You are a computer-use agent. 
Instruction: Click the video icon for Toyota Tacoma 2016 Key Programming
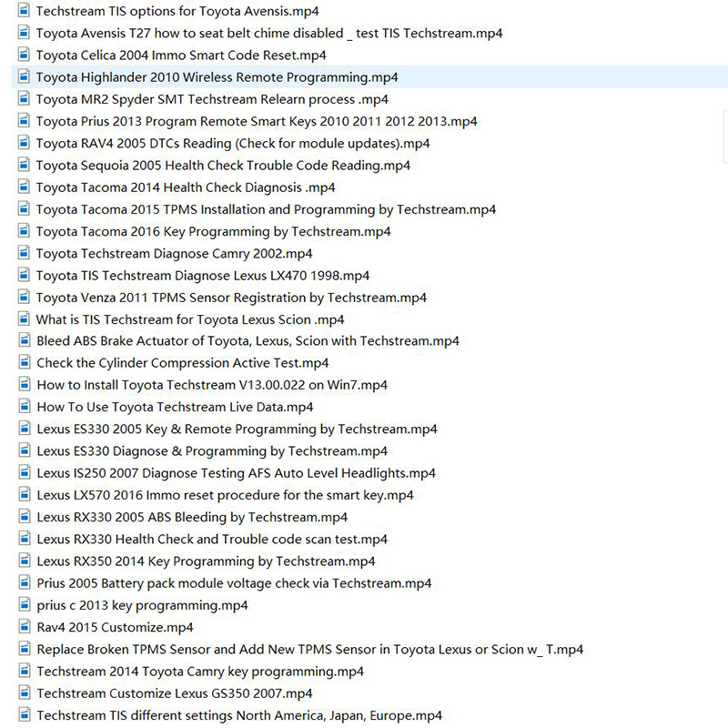tap(24, 231)
